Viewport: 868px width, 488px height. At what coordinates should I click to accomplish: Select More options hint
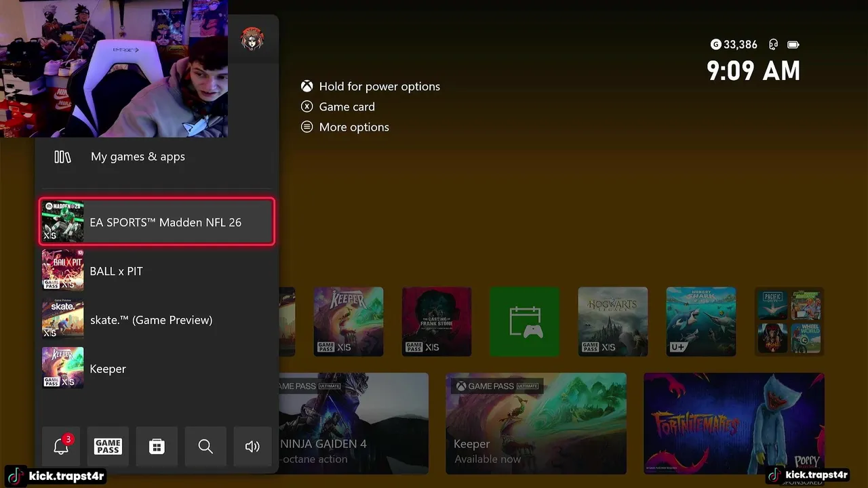(345, 127)
